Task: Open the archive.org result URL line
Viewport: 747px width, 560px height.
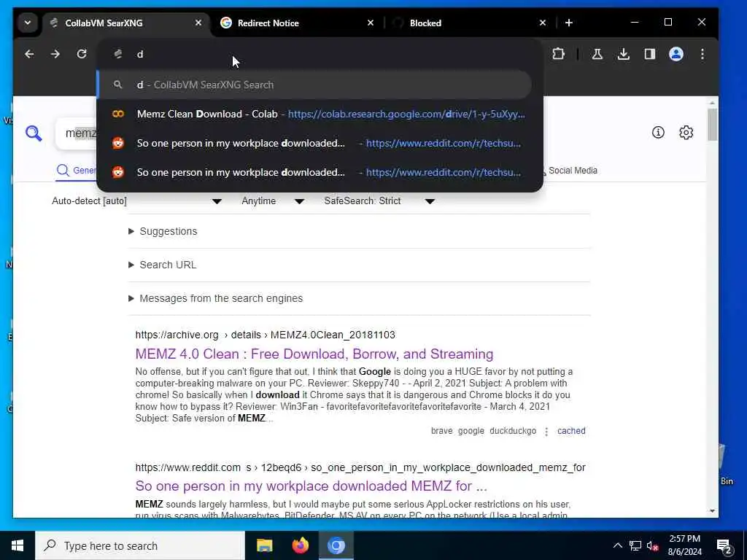Action: click(266, 335)
